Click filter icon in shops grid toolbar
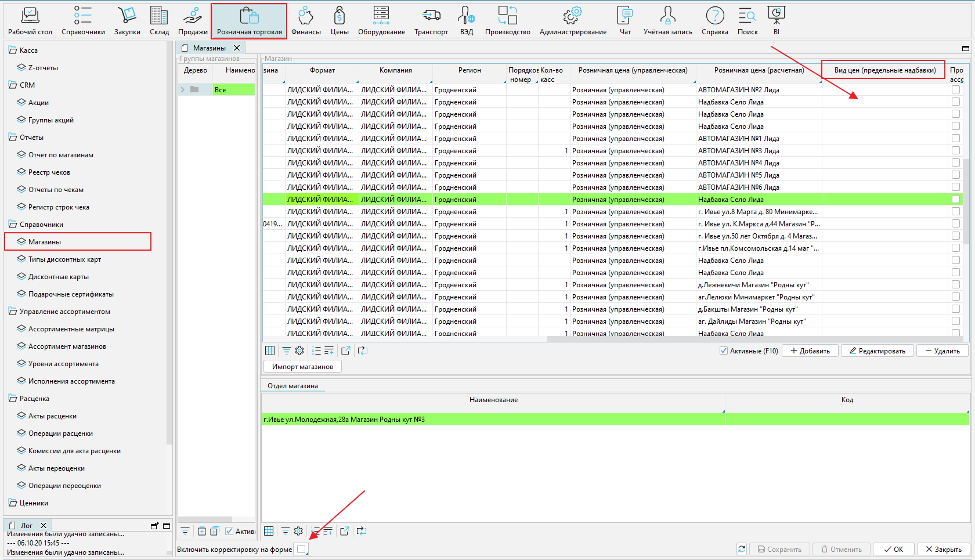 pos(287,351)
